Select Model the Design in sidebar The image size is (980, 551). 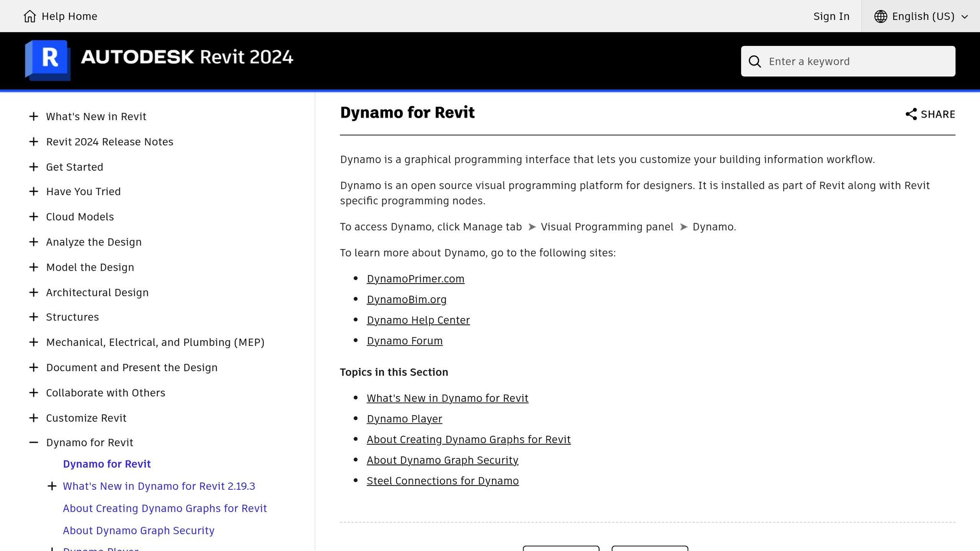pyautogui.click(x=90, y=267)
